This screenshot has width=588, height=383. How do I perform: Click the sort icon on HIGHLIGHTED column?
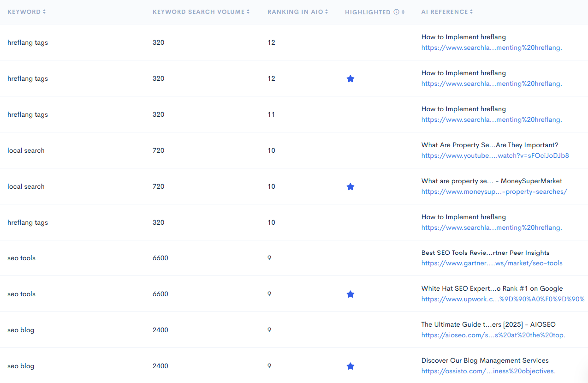click(x=403, y=12)
